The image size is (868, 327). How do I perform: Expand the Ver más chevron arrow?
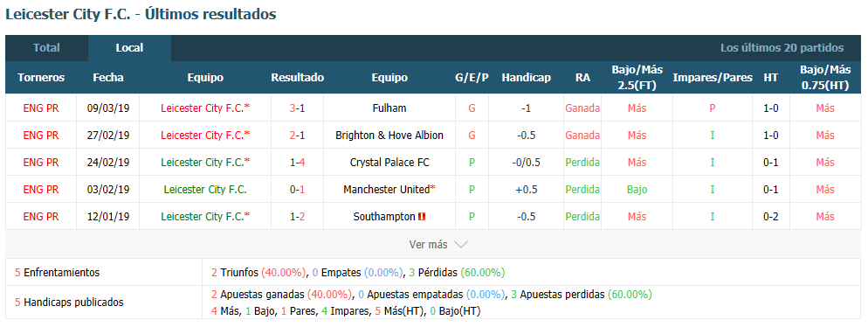tap(460, 245)
